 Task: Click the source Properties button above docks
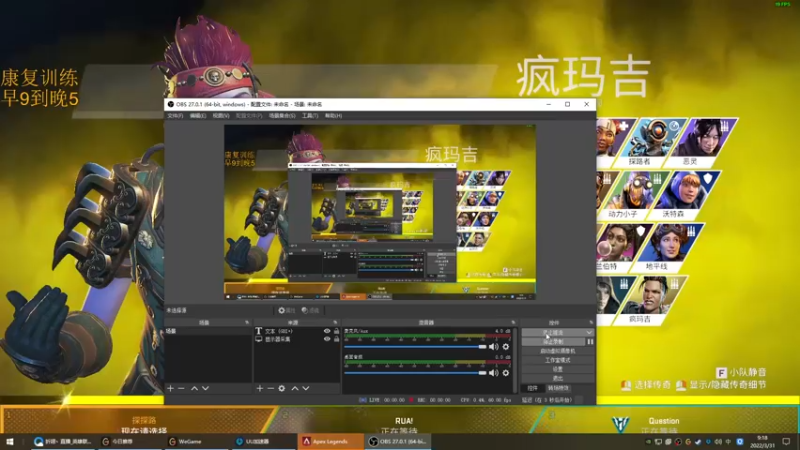[287, 310]
